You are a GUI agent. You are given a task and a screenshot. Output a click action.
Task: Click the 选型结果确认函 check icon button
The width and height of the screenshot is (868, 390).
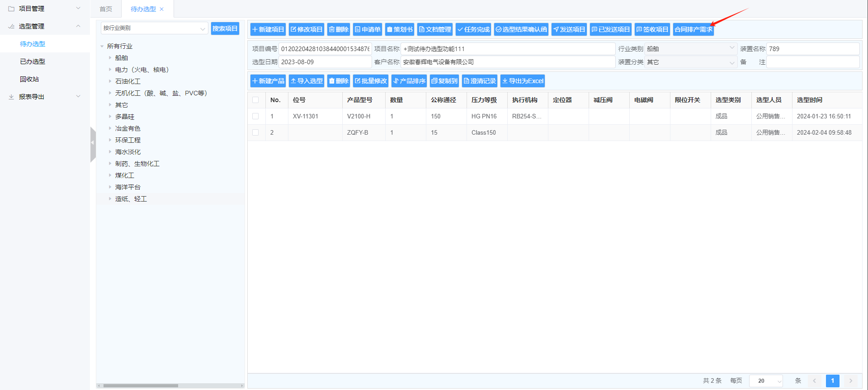coord(521,29)
